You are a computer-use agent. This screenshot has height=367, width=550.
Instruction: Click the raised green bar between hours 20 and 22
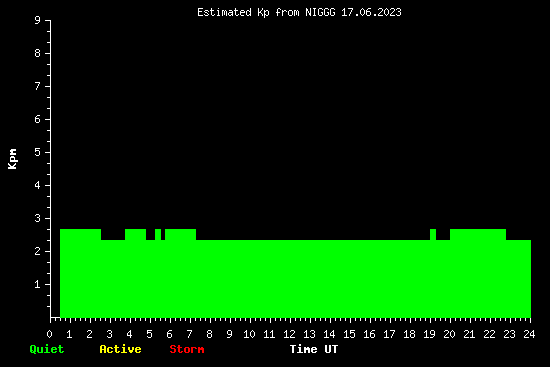point(478,234)
